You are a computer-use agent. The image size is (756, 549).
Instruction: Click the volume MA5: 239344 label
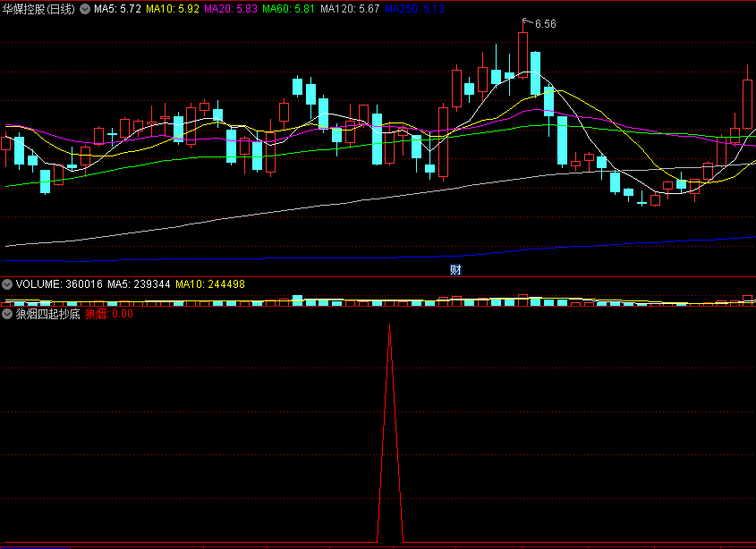coord(139,284)
